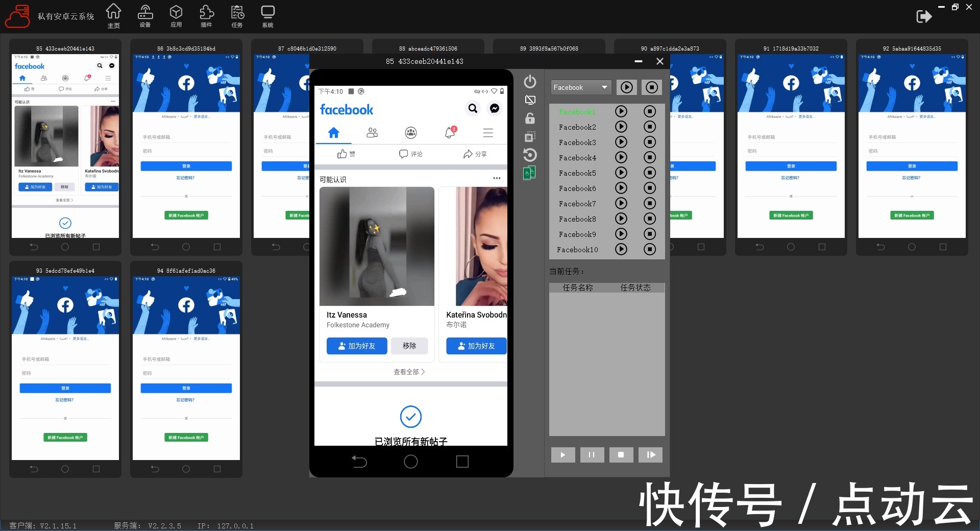980x531 pixels.
Task: Click Itz Vanessa profile photo
Action: point(377,246)
